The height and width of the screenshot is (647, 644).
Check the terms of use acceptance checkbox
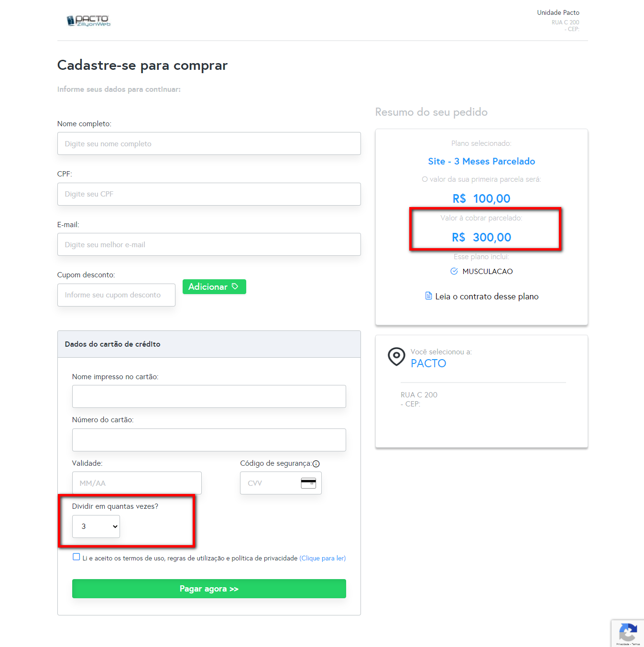point(76,557)
